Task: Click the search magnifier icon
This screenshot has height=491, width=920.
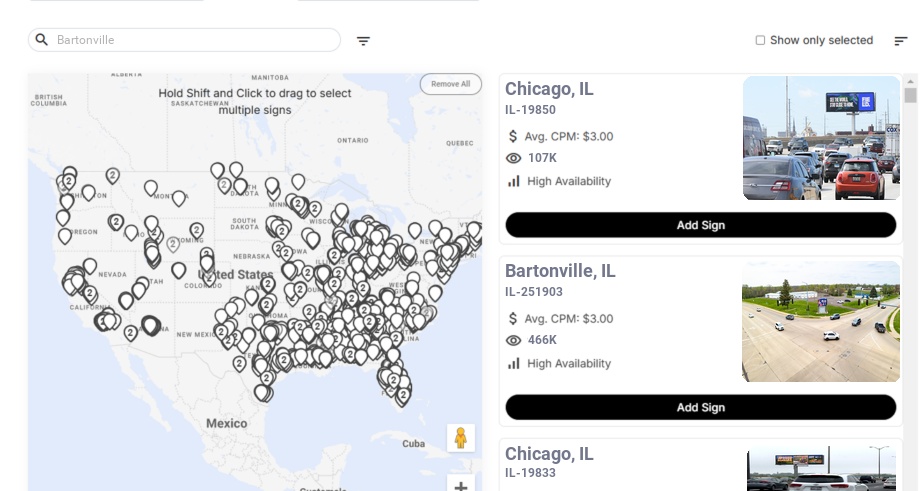Action: click(42, 40)
